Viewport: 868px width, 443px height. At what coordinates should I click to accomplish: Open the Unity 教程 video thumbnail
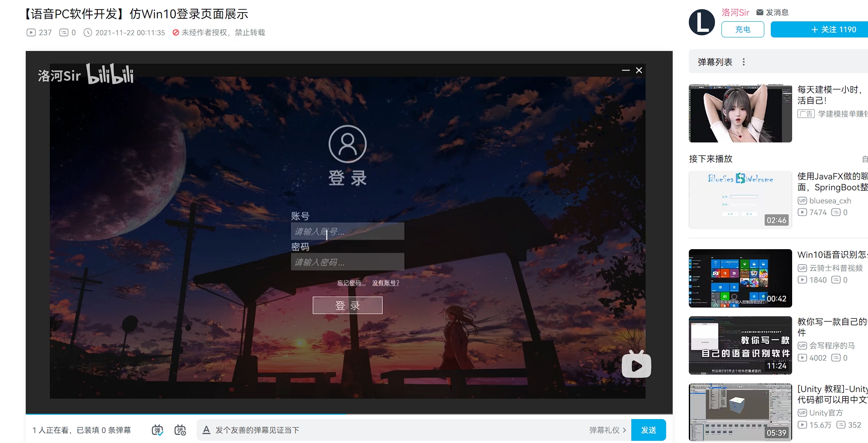[740, 413]
